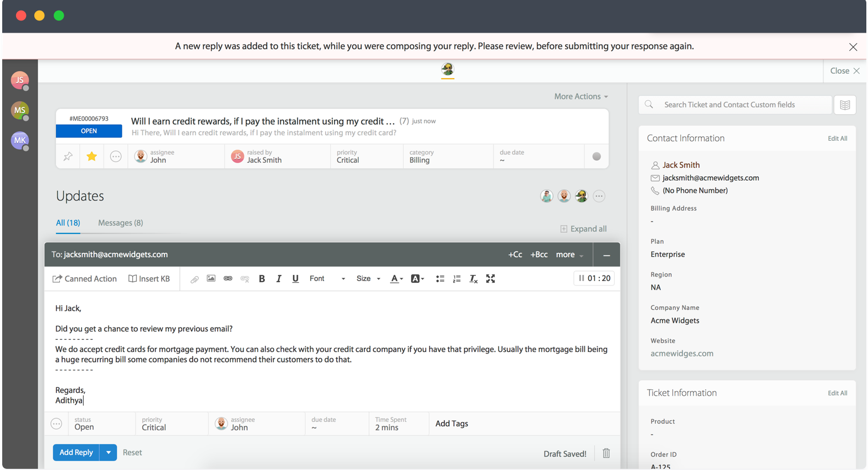The image size is (868, 470).
Task: Insert a numbered list
Action: point(456,279)
